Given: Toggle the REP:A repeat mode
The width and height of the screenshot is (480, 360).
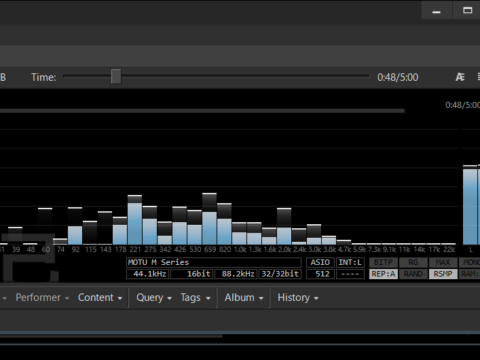Looking at the screenshot, I should [x=383, y=274].
